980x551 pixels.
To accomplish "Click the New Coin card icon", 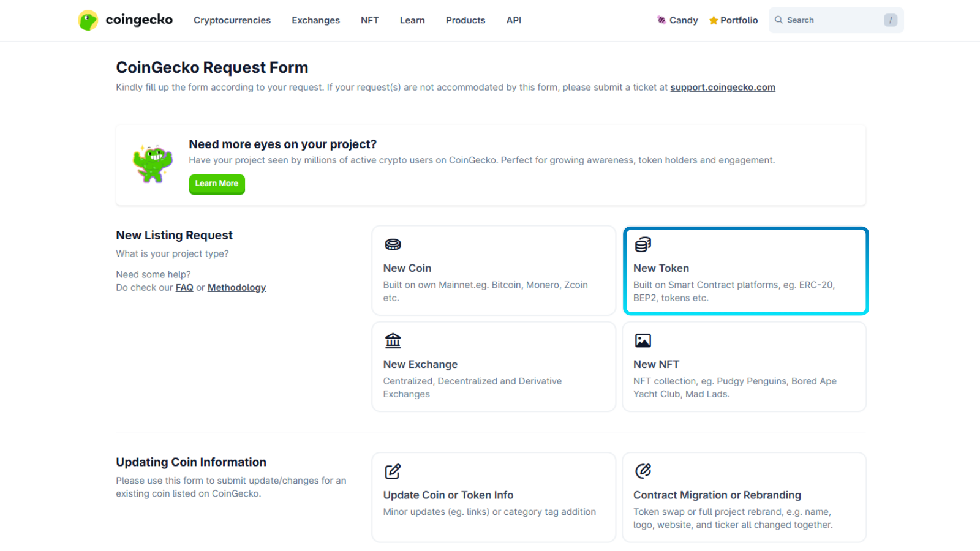I will click(x=393, y=244).
